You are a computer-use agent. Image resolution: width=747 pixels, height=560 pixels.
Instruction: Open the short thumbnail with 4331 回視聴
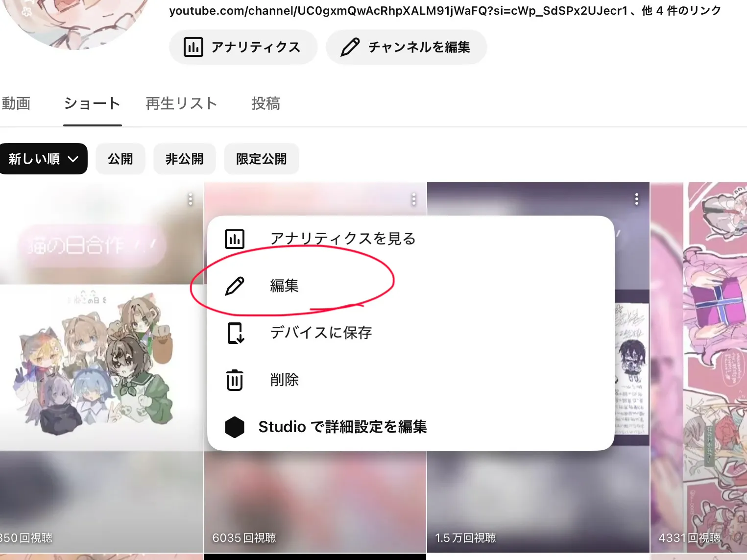(699, 367)
